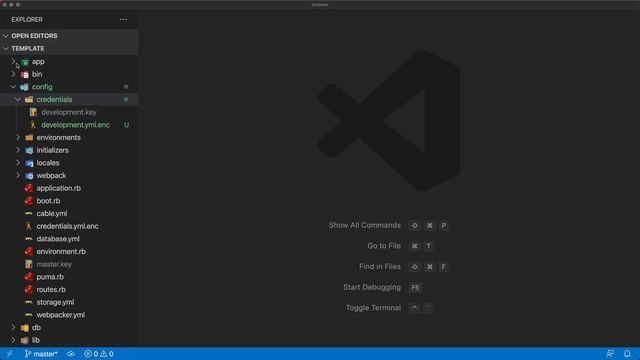Open the development.yml.enc file name

(76, 125)
